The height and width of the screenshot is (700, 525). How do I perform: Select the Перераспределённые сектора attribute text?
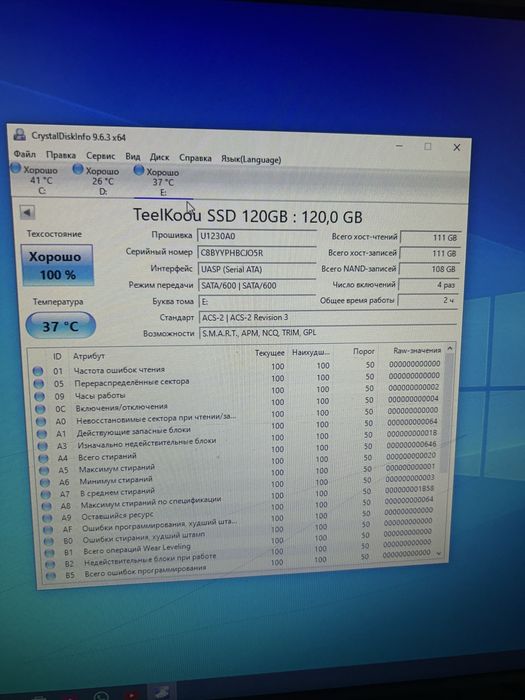point(132,382)
